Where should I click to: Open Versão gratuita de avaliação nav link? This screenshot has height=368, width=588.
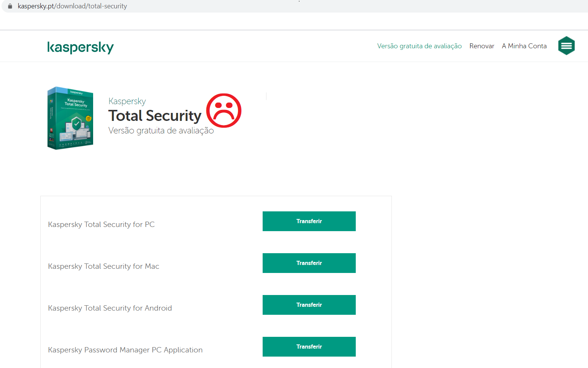[419, 46]
